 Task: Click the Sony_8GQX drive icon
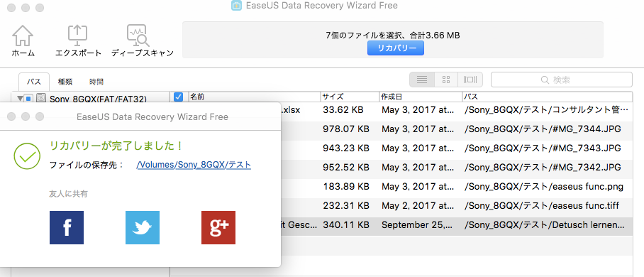click(x=40, y=98)
